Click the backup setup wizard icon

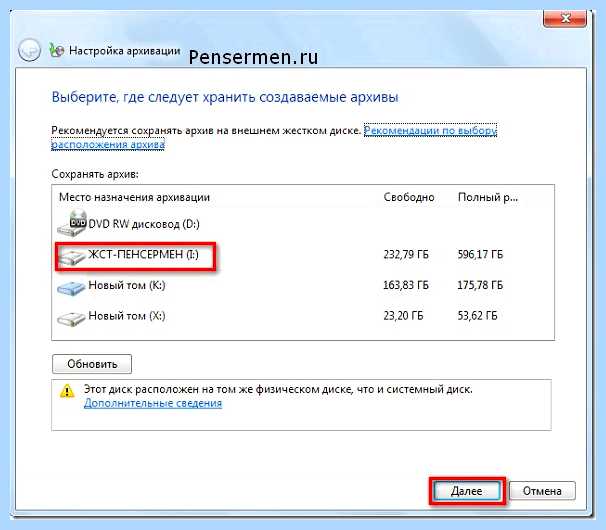pyautogui.click(x=56, y=50)
